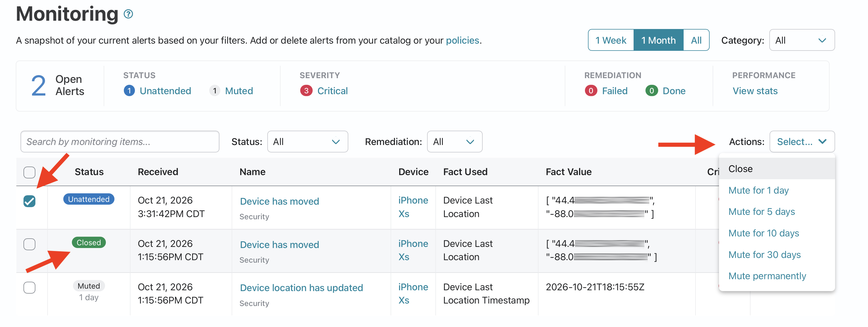868x327 pixels.
Task: Click the blue Unattended count badge
Action: coord(129,91)
